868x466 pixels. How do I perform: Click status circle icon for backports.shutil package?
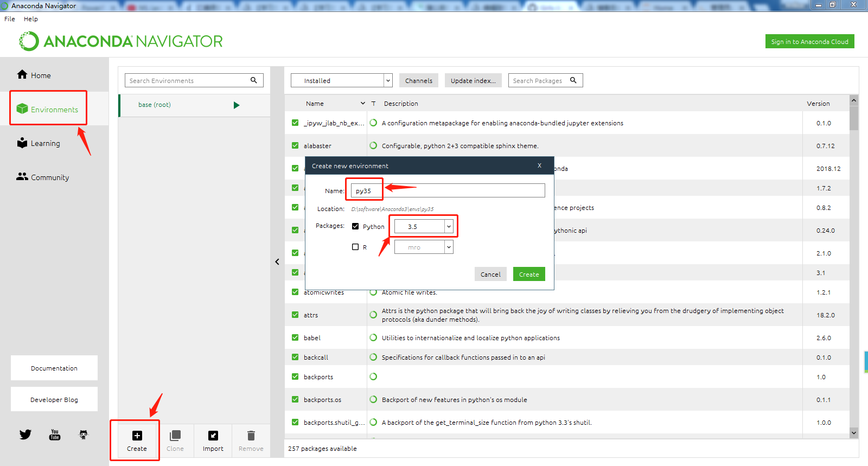point(373,422)
